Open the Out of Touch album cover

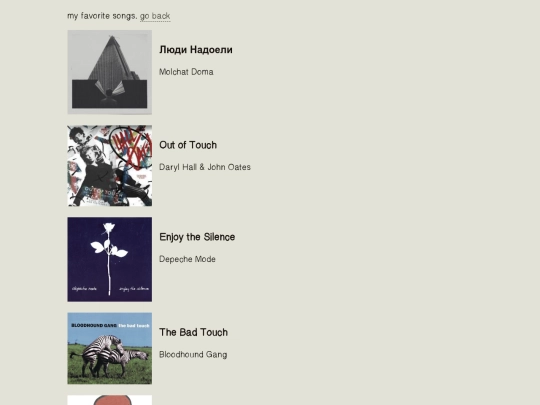[110, 166]
